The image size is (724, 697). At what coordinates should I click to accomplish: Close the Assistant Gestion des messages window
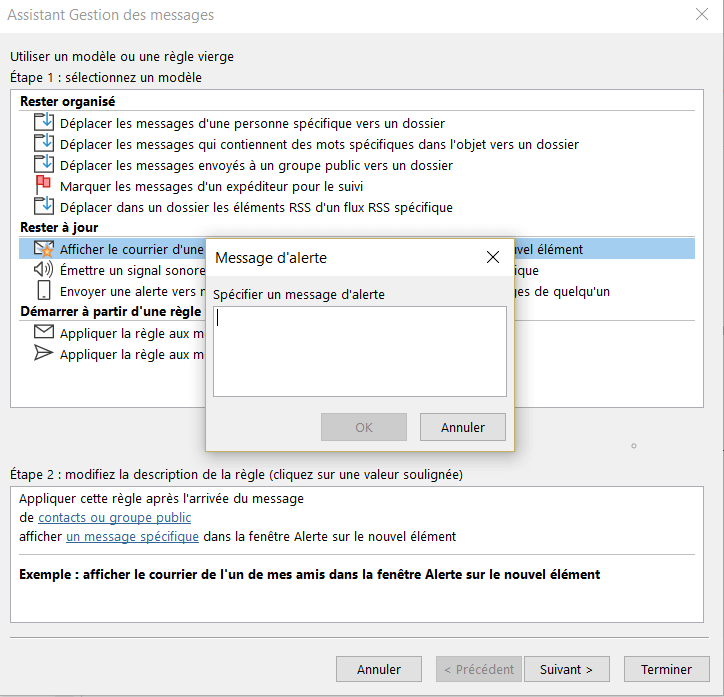click(x=702, y=14)
